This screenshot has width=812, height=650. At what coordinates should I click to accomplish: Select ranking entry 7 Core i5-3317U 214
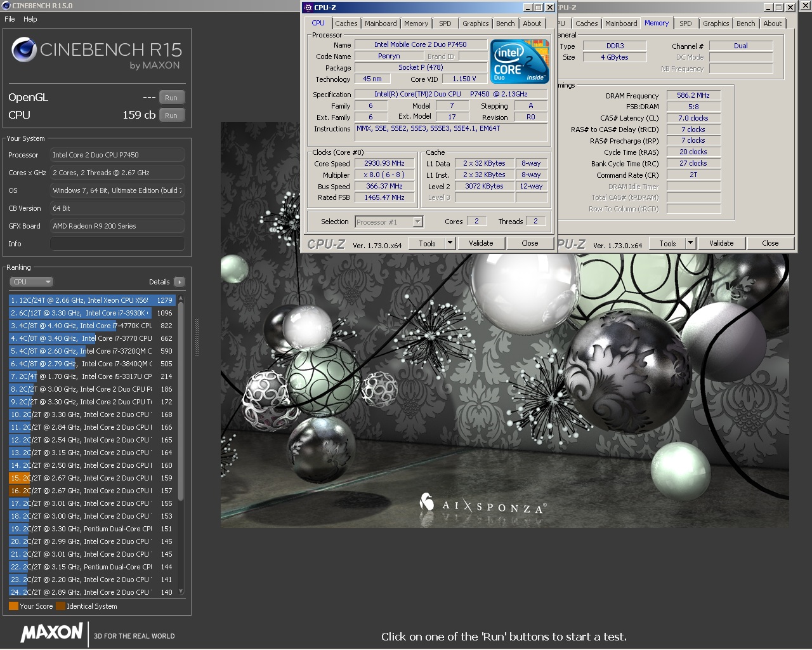(92, 376)
